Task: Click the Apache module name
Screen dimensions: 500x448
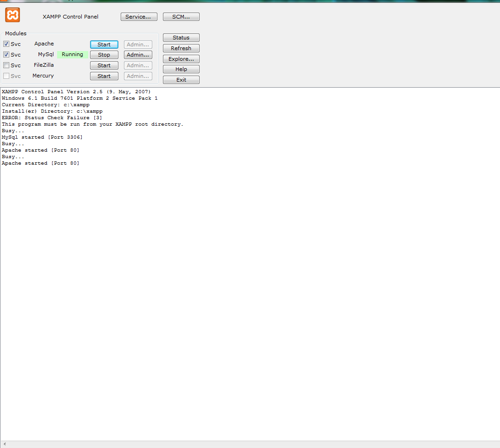Action: tap(44, 44)
